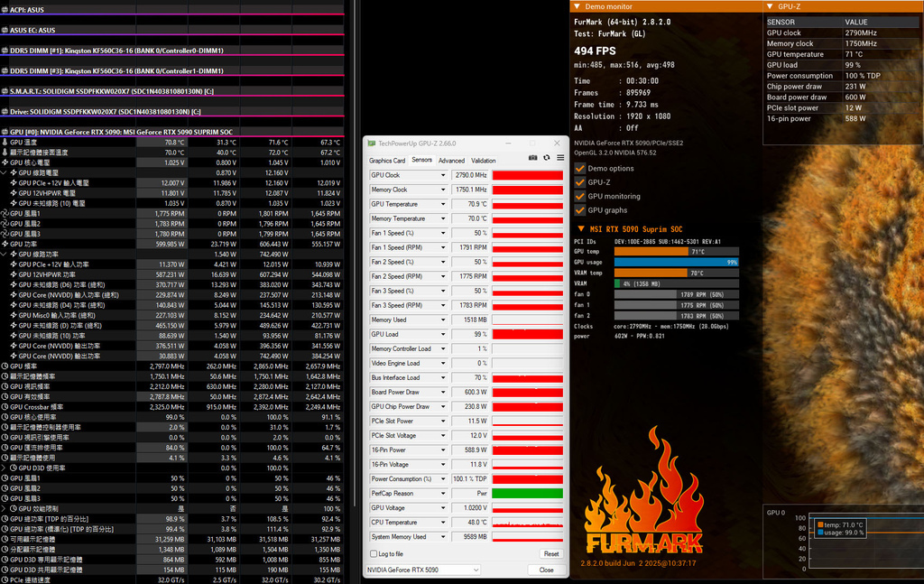Expand the GPU 效能限制 tree node
Image resolution: width=924 pixels, height=584 pixels.
pyautogui.click(x=5, y=508)
